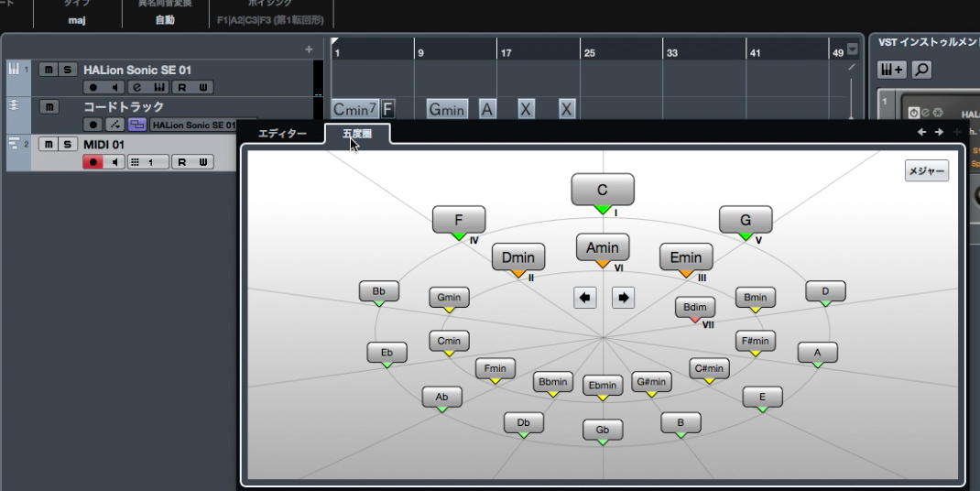Image resolution: width=980 pixels, height=491 pixels.
Task: Pick the Bb chord on the circle
Action: tap(379, 291)
